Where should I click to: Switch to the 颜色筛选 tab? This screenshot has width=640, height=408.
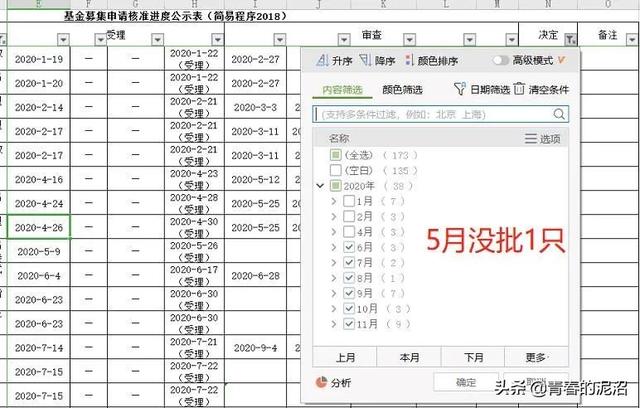pos(401,90)
